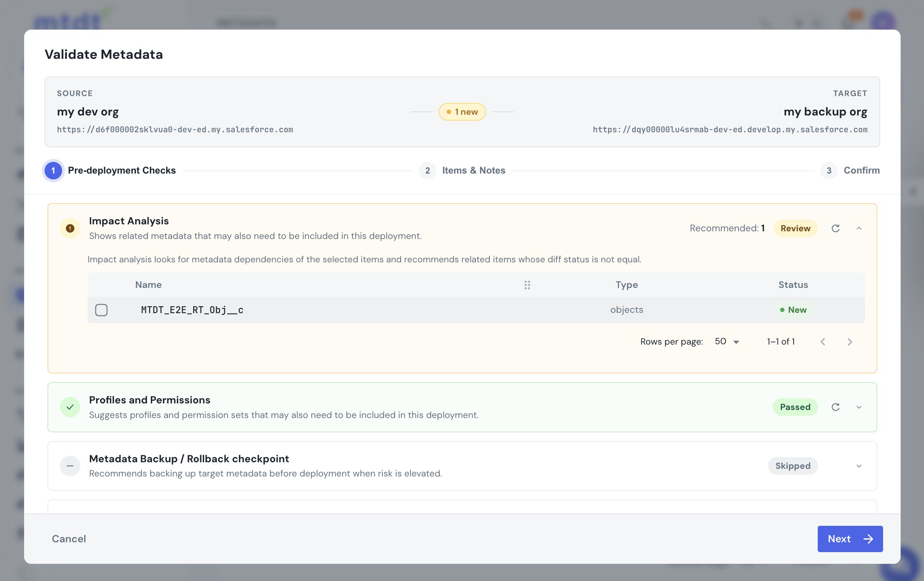Collapse the Impact Analysis section
924x581 pixels.
pyautogui.click(x=859, y=228)
